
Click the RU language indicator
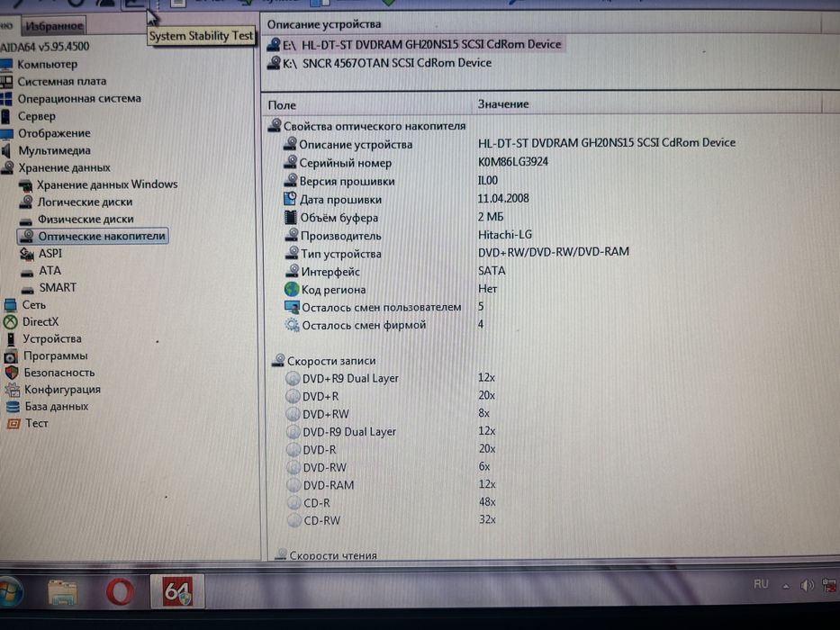761,584
